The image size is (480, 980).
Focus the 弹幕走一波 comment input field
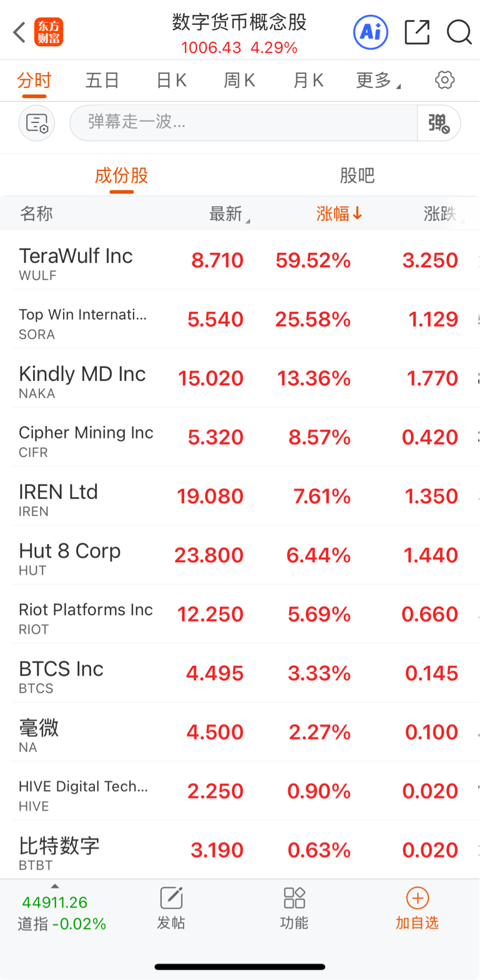point(243,123)
